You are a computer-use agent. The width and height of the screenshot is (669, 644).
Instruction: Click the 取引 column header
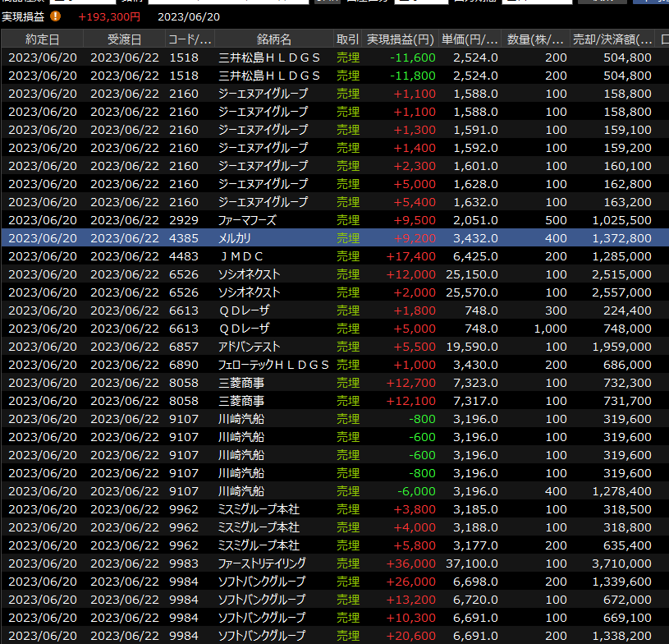[347, 39]
